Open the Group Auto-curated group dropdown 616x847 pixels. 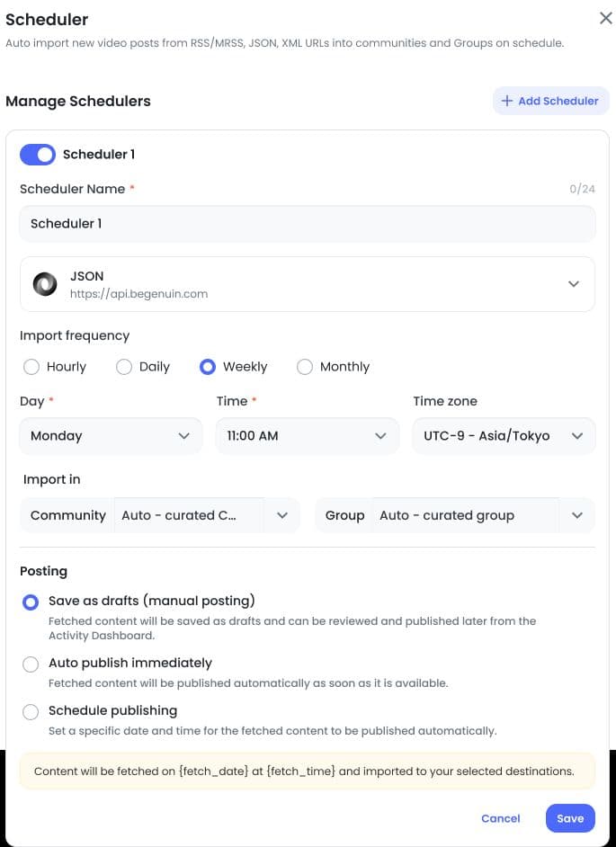(x=455, y=515)
